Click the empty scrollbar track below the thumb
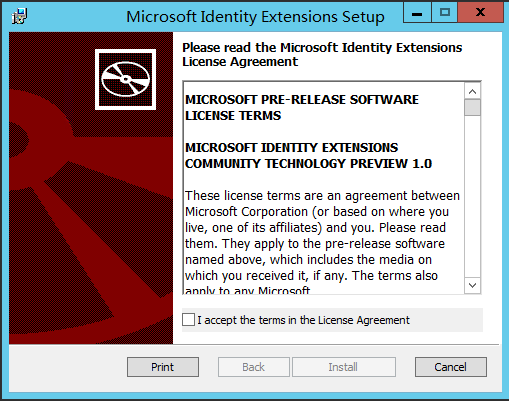This screenshot has width=509, height=401. 472,197
